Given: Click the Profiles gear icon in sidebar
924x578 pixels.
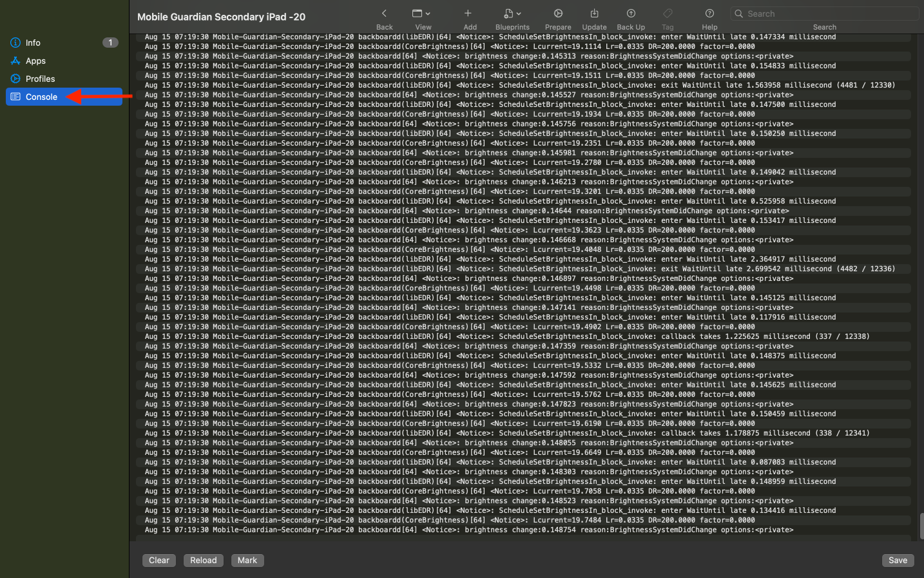Looking at the screenshot, I should tap(15, 79).
